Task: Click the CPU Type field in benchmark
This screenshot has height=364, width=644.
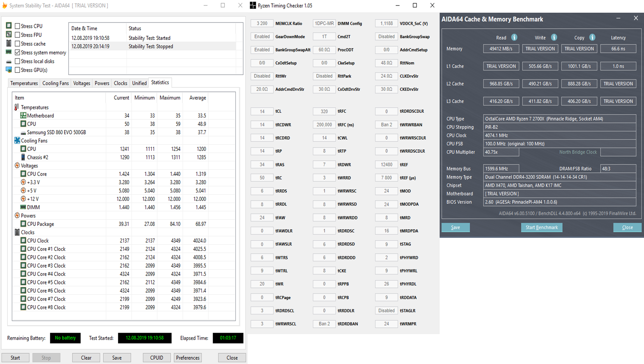Action: tap(559, 119)
